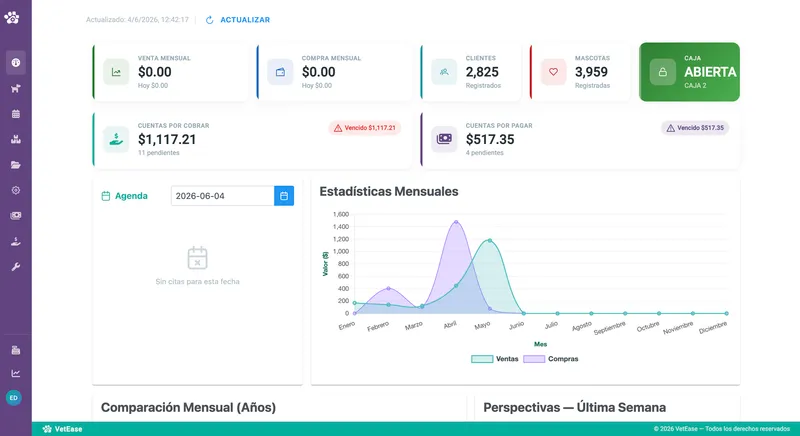Open the hand holding dollar sidebar icon
Screen dimensions: 800x436
pyautogui.click(x=16, y=241)
